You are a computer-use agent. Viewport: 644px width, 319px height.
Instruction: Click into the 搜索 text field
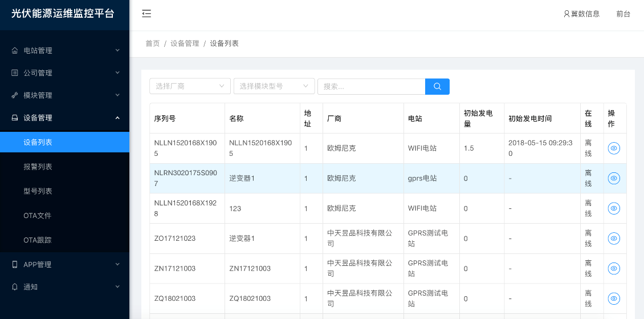pyautogui.click(x=371, y=86)
